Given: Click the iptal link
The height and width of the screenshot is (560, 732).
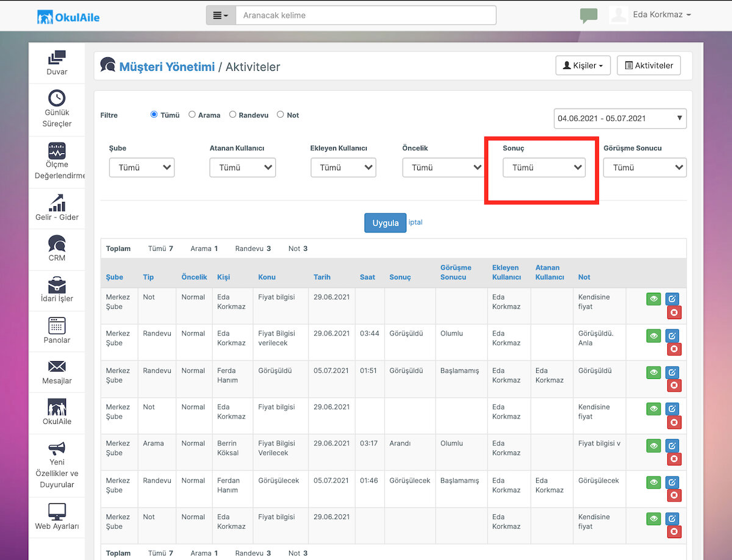Looking at the screenshot, I should 415,222.
